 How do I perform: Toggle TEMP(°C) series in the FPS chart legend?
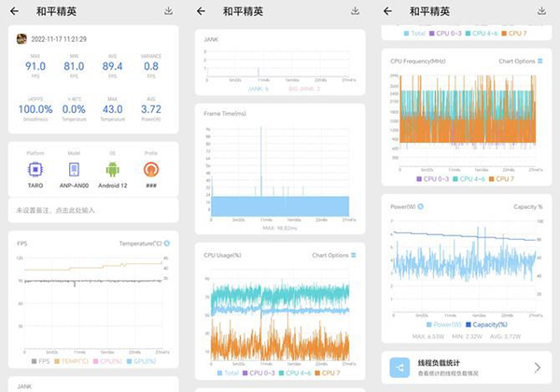(72, 360)
